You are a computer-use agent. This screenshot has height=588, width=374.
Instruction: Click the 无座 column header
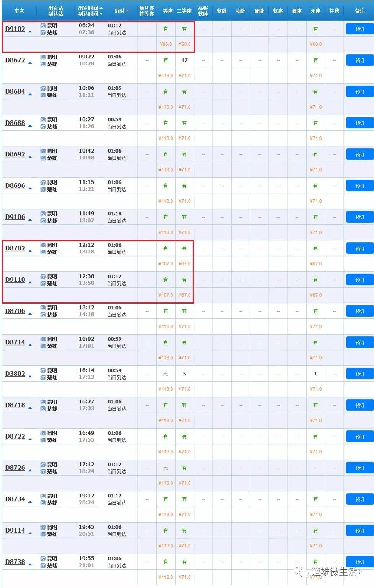(x=315, y=11)
